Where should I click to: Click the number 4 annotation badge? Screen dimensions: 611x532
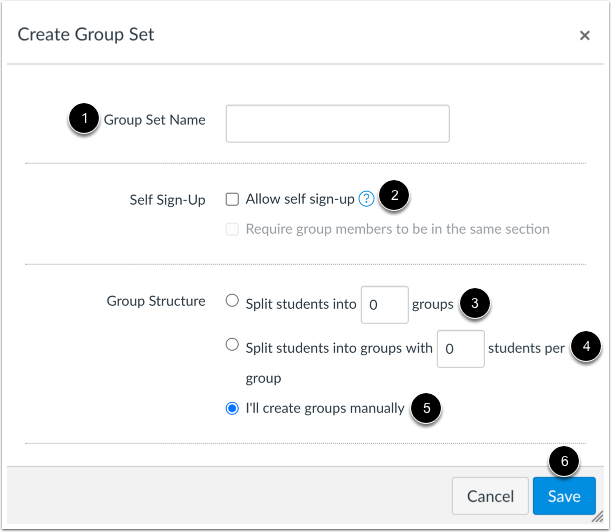[x=587, y=346]
